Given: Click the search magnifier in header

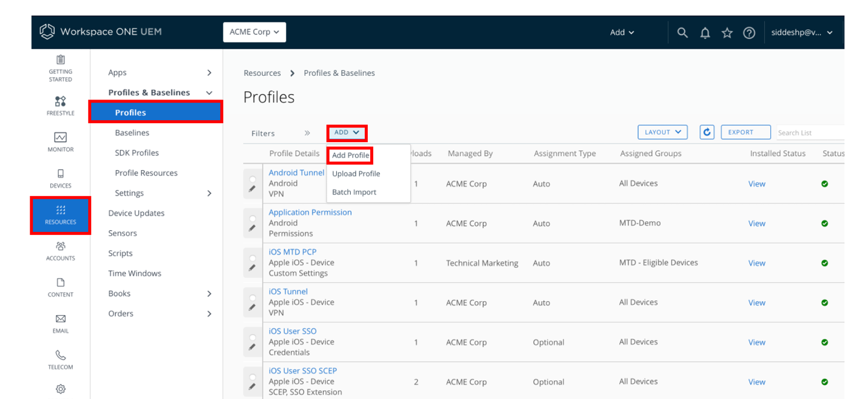Looking at the screenshot, I should tap(682, 33).
